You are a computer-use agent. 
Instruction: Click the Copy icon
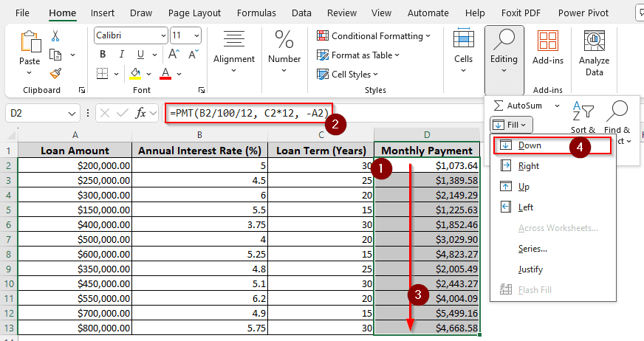coord(55,54)
